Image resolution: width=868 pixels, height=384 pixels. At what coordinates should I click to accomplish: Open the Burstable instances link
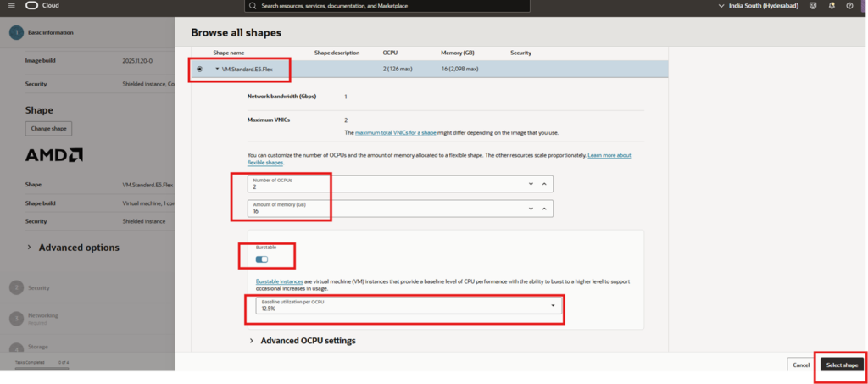(x=280, y=281)
